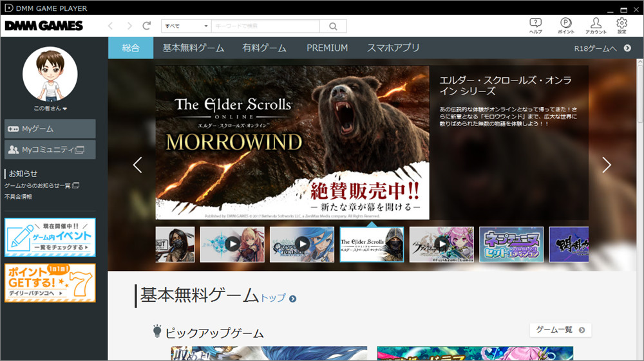Open the Account (アカウント) icon
This screenshot has height=361, width=644.
coord(596,26)
